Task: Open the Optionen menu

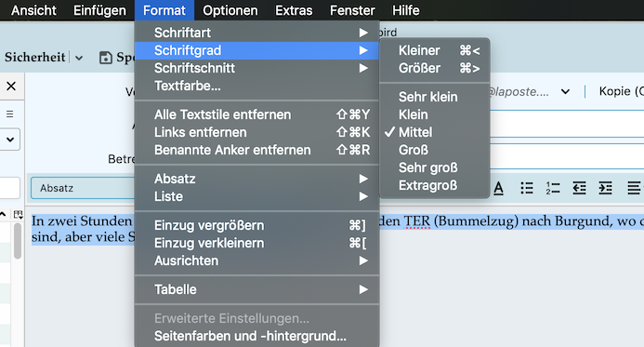Action: pos(230,10)
